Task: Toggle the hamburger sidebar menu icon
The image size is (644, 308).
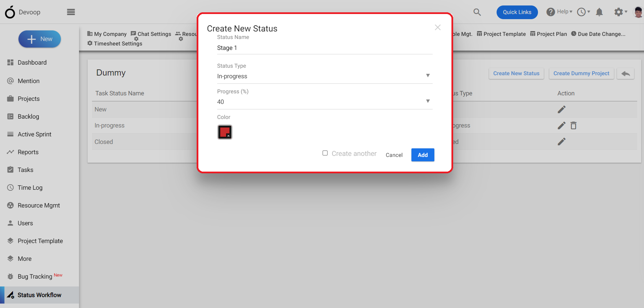Action: tap(71, 12)
